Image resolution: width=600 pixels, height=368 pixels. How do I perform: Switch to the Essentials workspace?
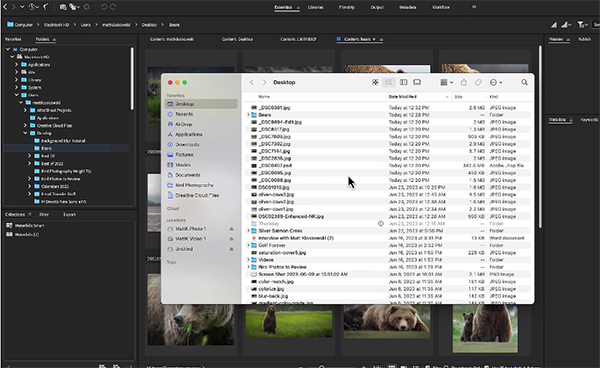pyautogui.click(x=283, y=7)
